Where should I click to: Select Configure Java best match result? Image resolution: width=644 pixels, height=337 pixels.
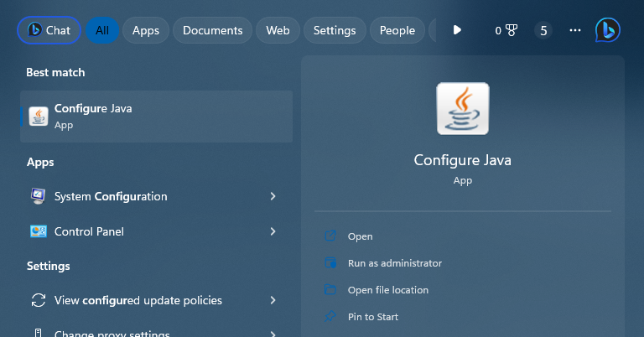point(157,117)
